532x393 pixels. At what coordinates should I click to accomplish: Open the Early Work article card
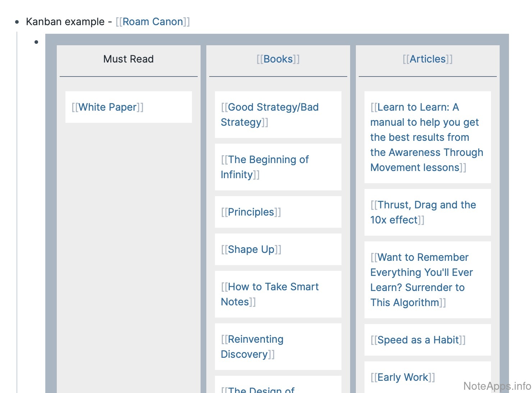coord(403,378)
